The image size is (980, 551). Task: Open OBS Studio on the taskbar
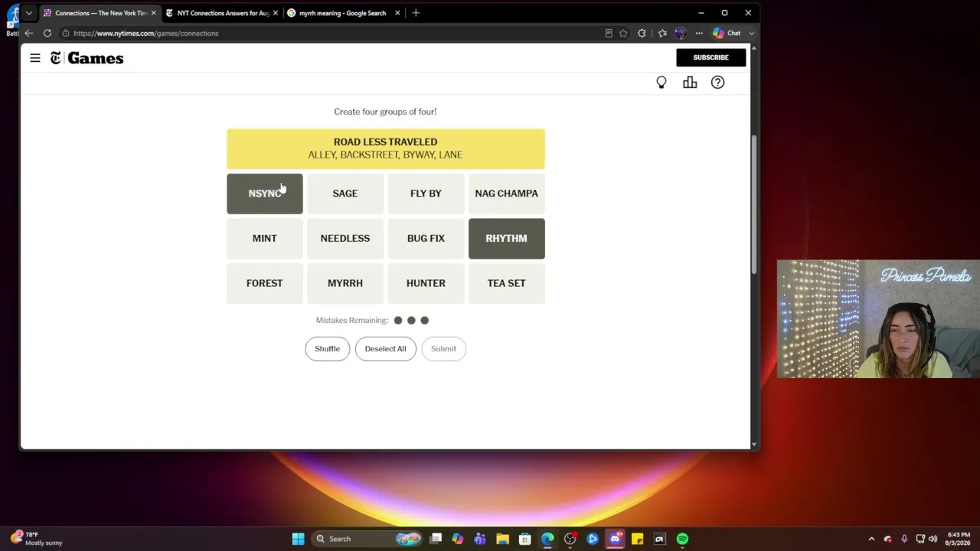click(570, 539)
